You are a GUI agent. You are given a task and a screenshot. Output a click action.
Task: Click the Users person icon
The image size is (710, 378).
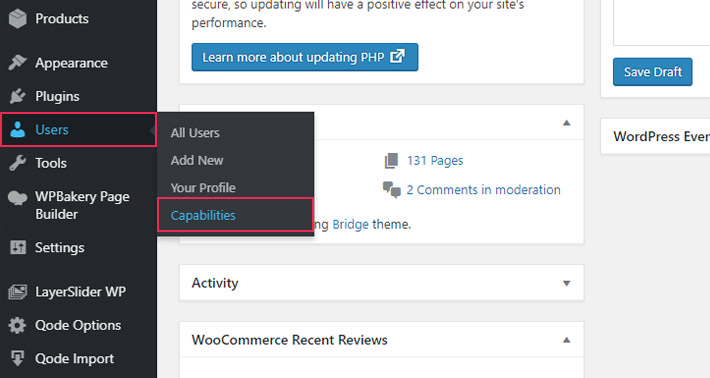click(18, 129)
